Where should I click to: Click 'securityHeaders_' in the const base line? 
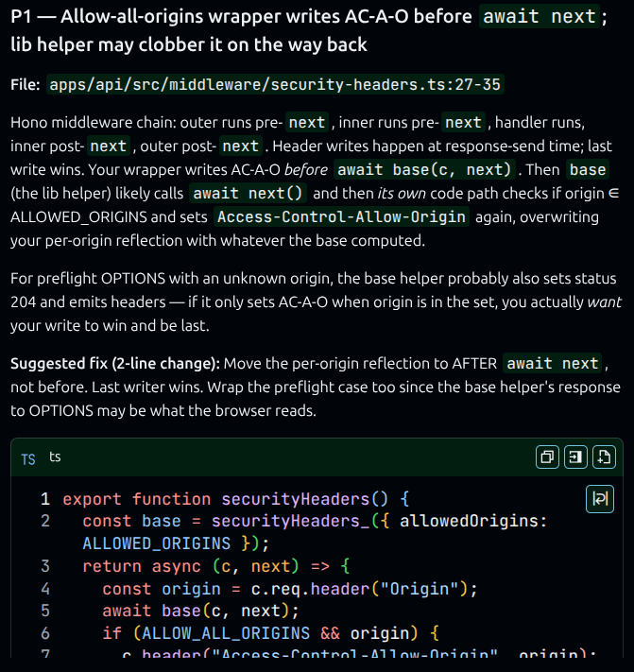pyautogui.click(x=290, y=521)
